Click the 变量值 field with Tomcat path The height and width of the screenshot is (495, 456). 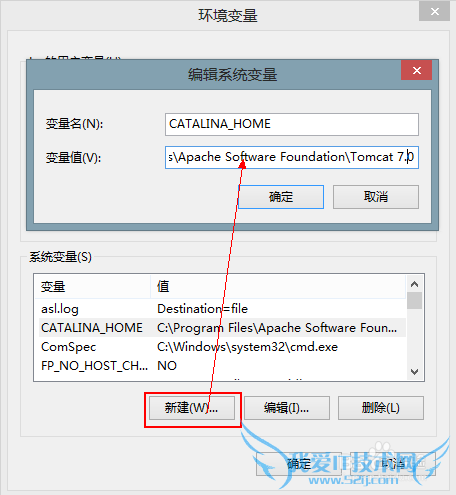pos(292,157)
